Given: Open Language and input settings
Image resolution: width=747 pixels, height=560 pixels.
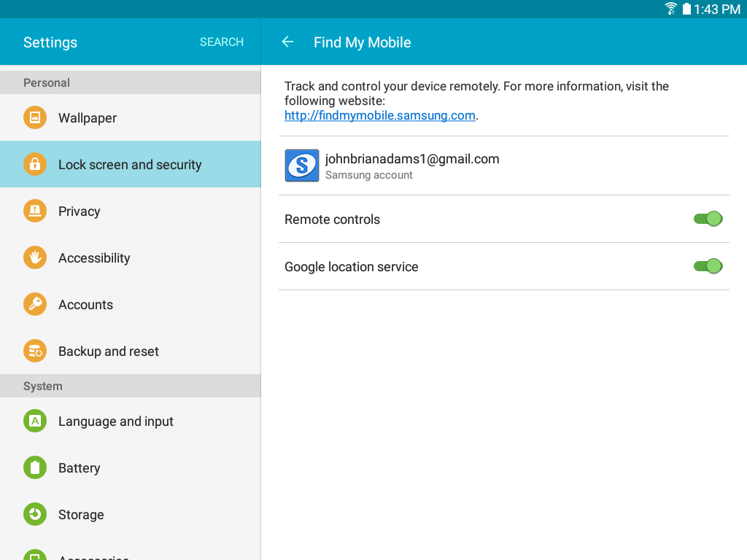Looking at the screenshot, I should [131, 421].
